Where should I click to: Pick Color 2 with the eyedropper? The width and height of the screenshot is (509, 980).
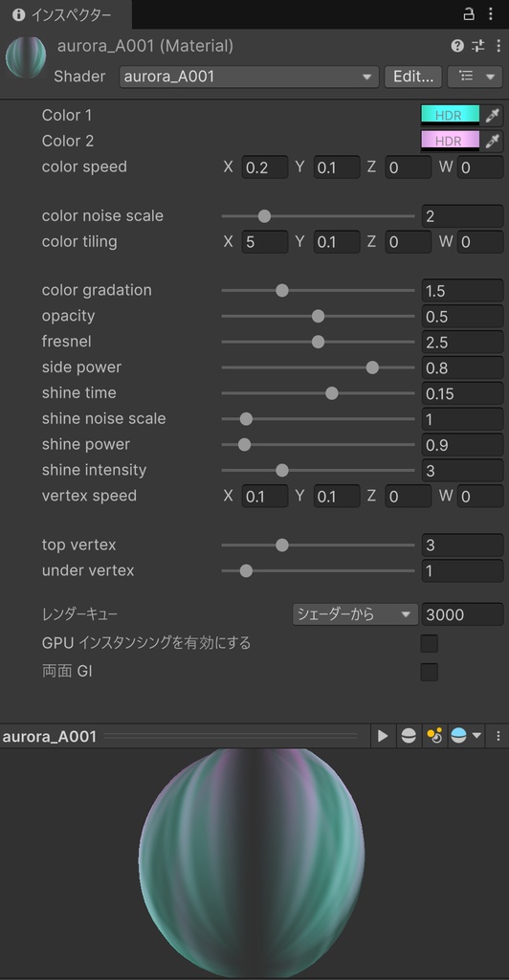493,142
